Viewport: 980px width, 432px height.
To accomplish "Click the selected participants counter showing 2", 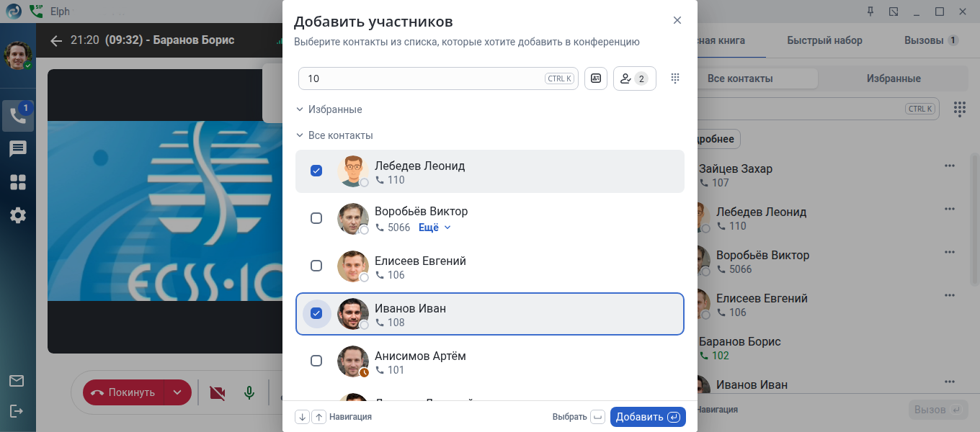I will tap(634, 78).
